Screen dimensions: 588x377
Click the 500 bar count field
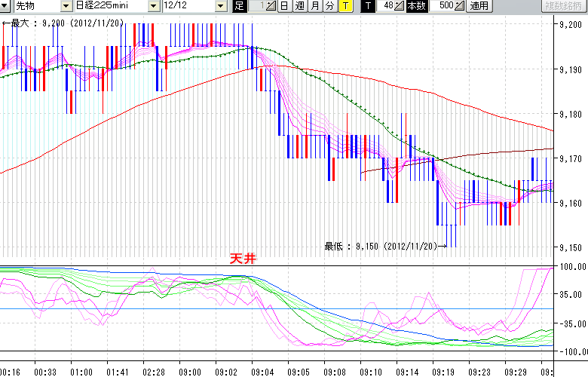click(445, 6)
